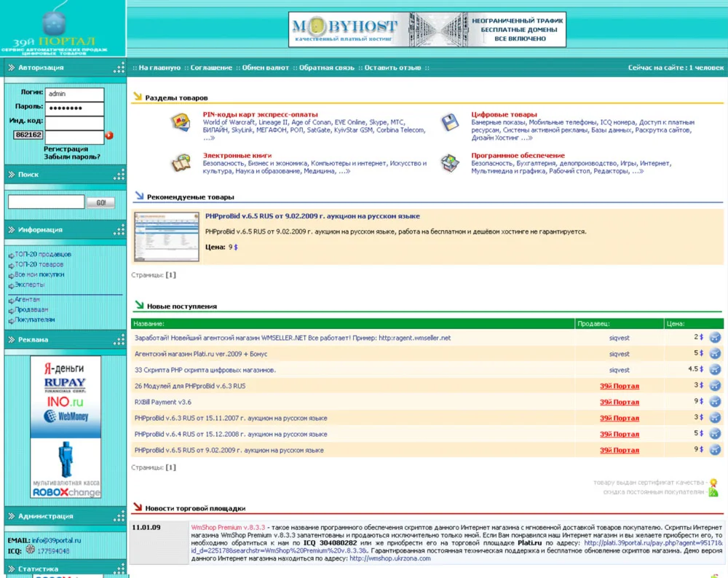Click buy icon for PHPproBid v.6.5 table row
The image size is (728, 578).
coord(715,450)
